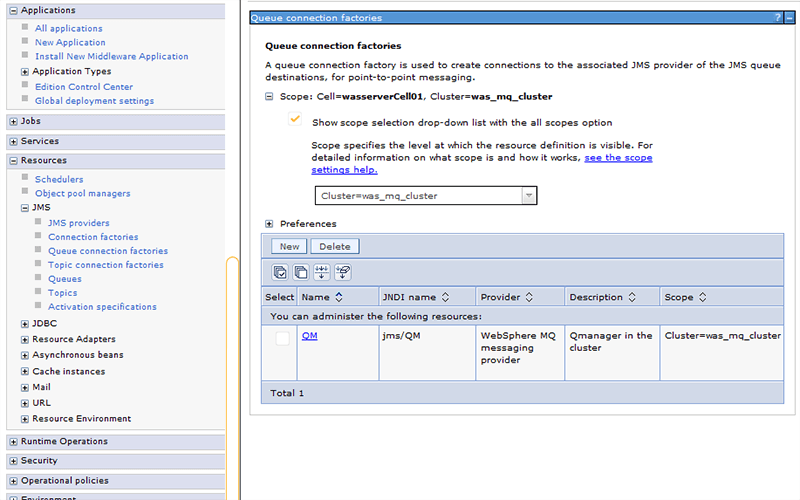Open Queues link under JMS
800x500 pixels.
[x=65, y=279]
